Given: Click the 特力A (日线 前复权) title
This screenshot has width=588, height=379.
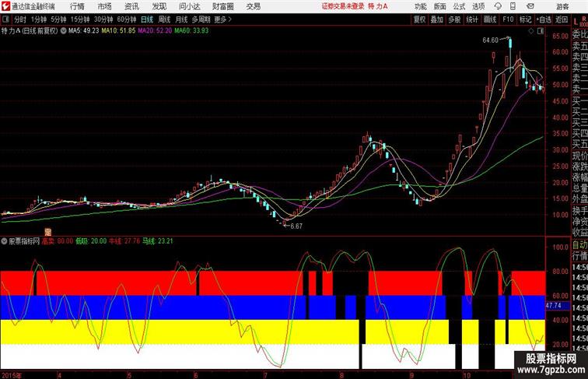Looking at the screenshot, I should pos(30,31).
